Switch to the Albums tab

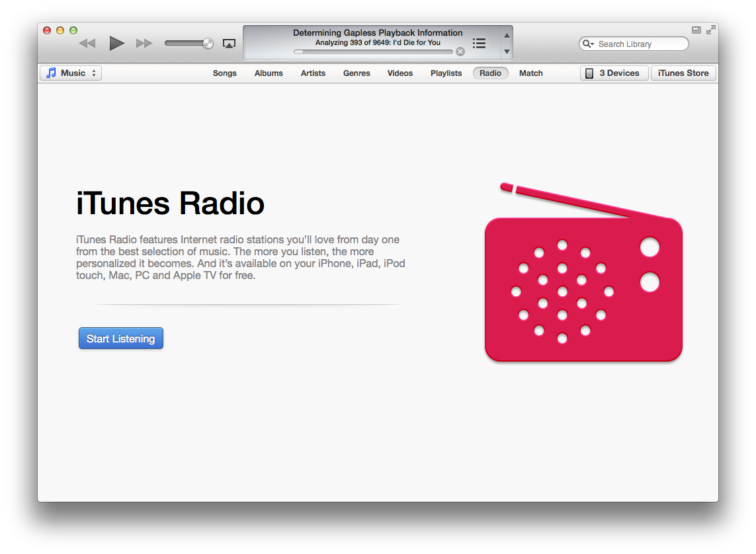pyautogui.click(x=269, y=73)
